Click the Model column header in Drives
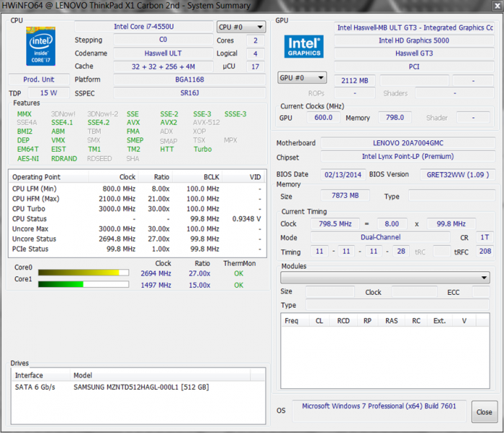Image resolution: width=504 pixels, height=433 pixels. (x=82, y=375)
